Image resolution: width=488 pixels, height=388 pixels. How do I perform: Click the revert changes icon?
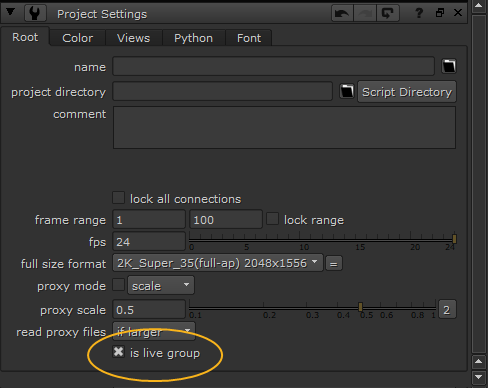(388, 13)
